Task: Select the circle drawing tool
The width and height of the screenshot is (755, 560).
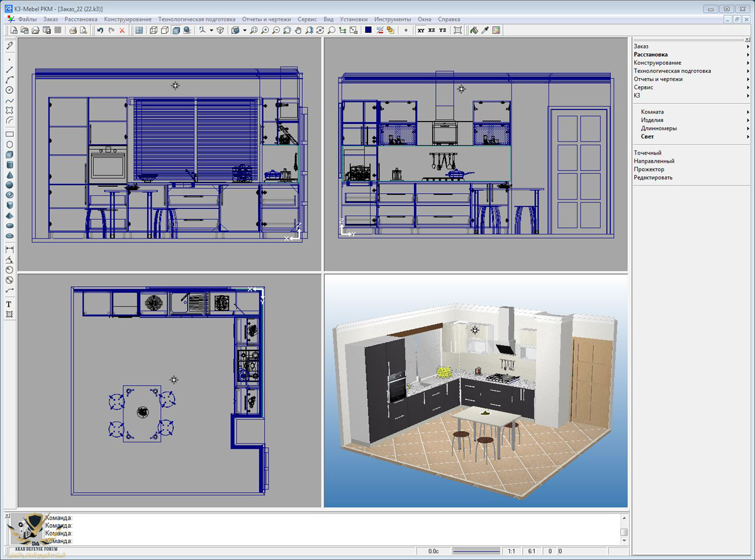Action: (x=10, y=90)
